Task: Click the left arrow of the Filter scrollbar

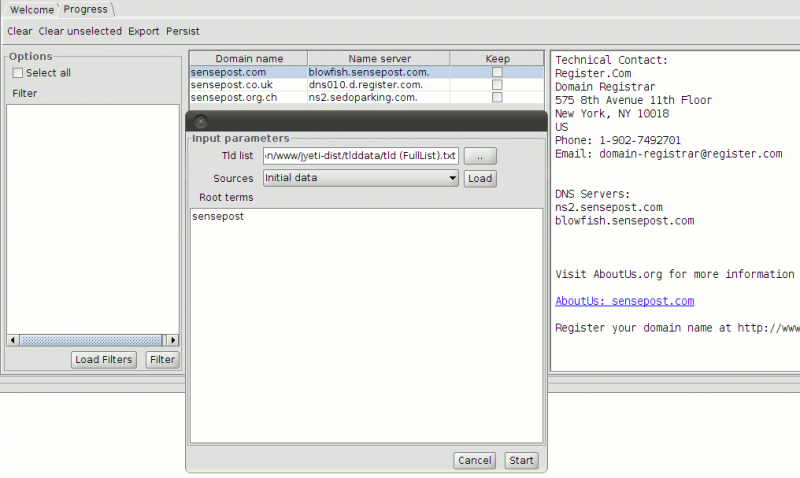Action: [13, 340]
